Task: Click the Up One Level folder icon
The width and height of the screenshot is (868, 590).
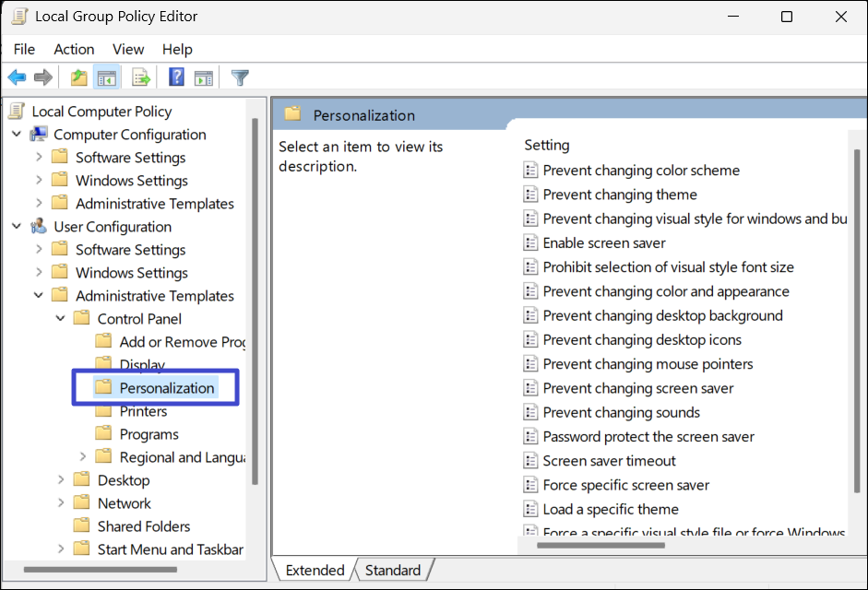Action: click(79, 77)
